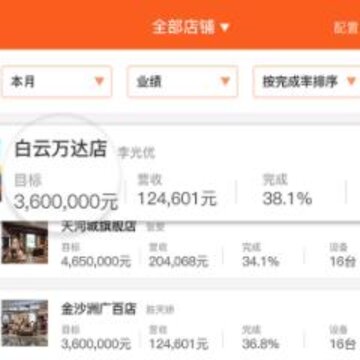Screen dimensions: 360x360
Task: Open the 全部店铺 store selector dropdown
Action: pyautogui.click(x=191, y=27)
